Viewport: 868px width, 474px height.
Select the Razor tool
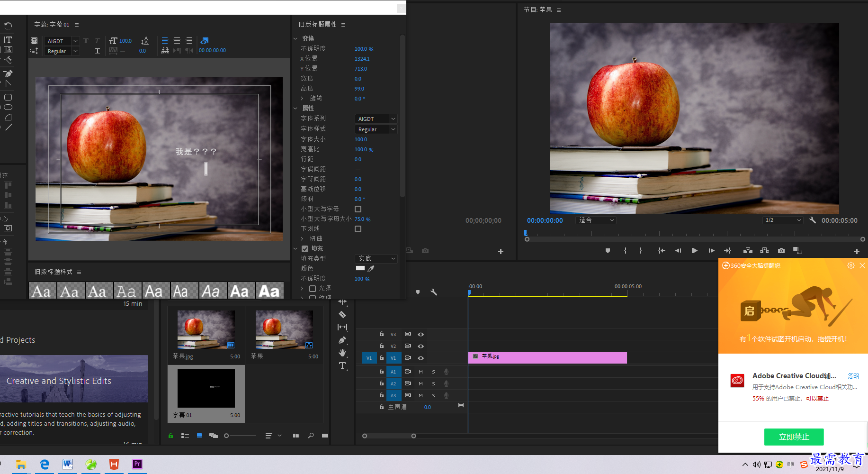click(x=342, y=314)
